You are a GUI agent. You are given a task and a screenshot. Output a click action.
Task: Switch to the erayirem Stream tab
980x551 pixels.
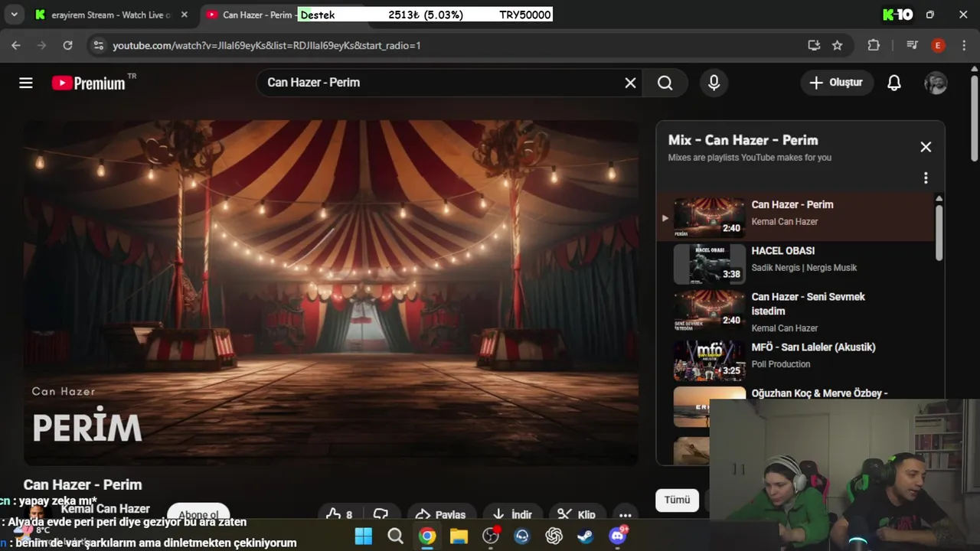(x=111, y=15)
